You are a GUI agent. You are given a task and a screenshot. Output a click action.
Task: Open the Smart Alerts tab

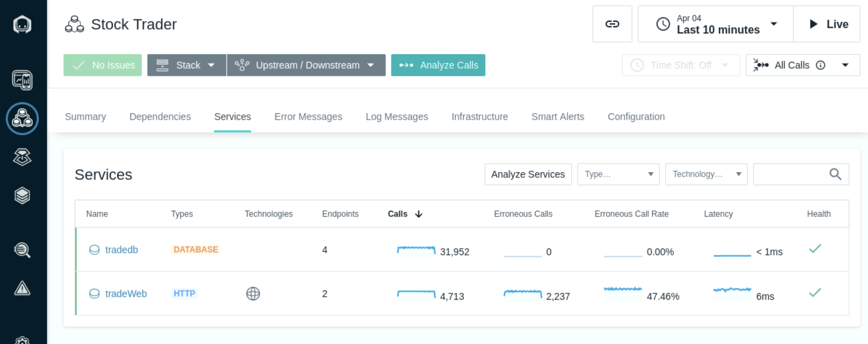click(x=558, y=117)
